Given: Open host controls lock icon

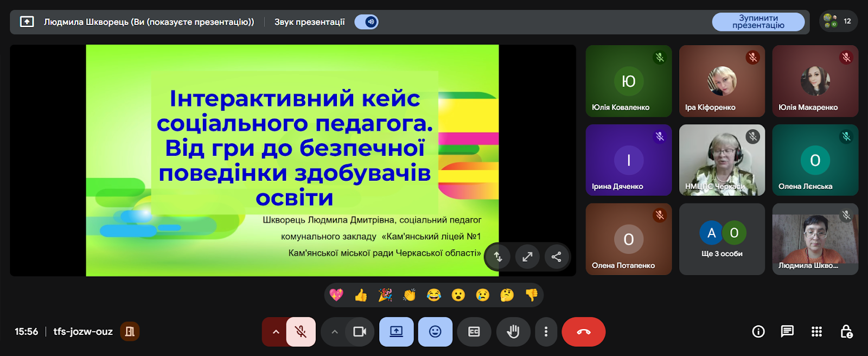Looking at the screenshot, I should click(846, 332).
